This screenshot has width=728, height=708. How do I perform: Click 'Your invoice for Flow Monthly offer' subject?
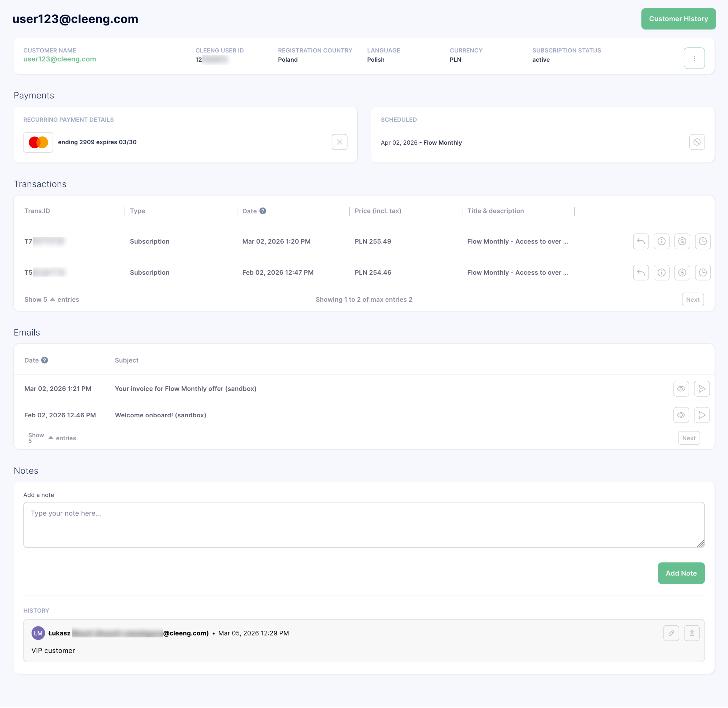pyautogui.click(x=186, y=388)
